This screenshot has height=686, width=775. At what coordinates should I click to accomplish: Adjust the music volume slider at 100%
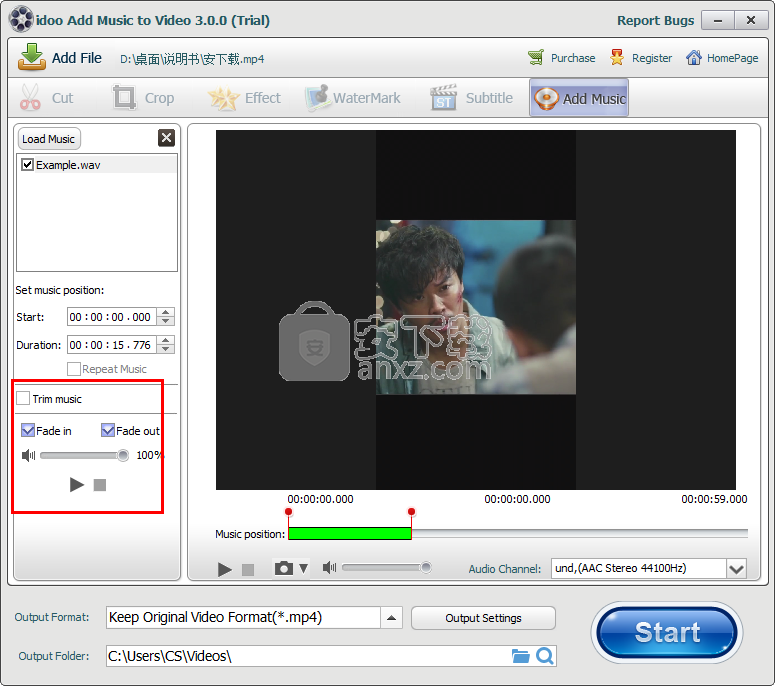click(85, 455)
